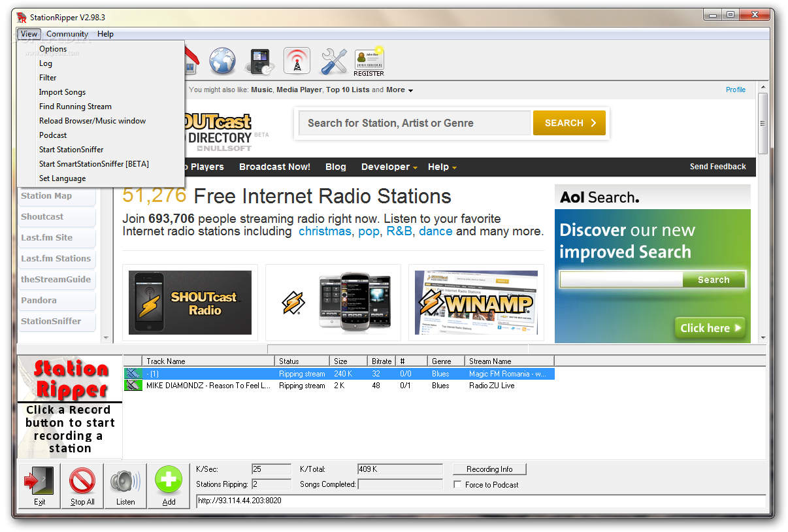This screenshot has height=532, width=788.
Task: Click the REGISTER ID card icon
Action: pyautogui.click(x=369, y=61)
